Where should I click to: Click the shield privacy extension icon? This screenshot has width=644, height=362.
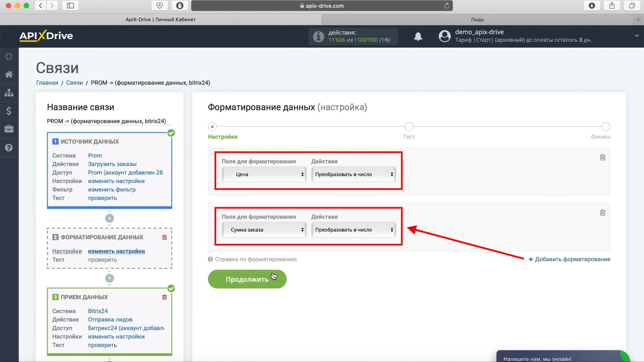point(160,5)
